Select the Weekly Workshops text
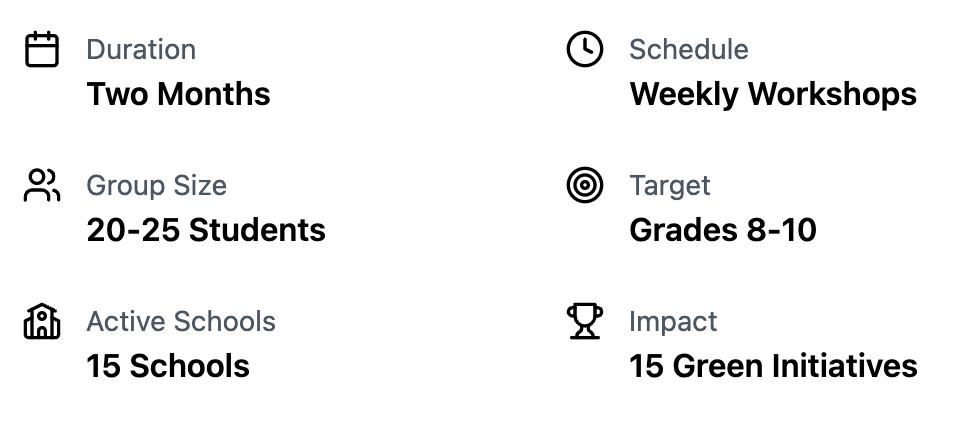Image resolution: width=974 pixels, height=424 pixels. [773, 95]
